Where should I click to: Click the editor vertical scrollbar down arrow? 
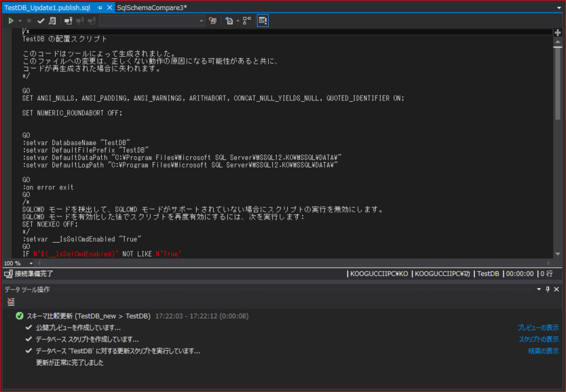pyautogui.click(x=558, y=254)
